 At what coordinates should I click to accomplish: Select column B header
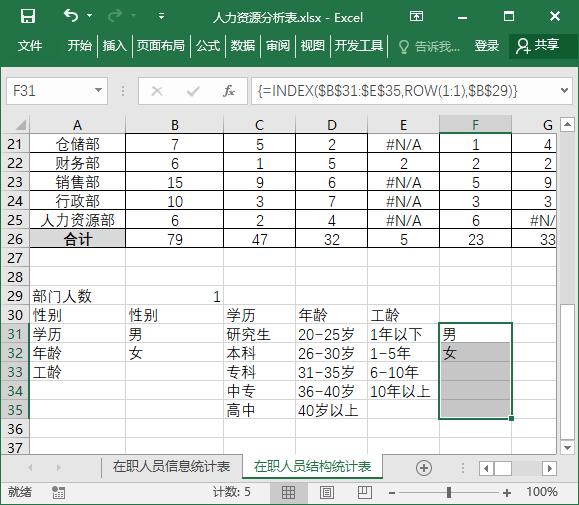[x=175, y=125]
